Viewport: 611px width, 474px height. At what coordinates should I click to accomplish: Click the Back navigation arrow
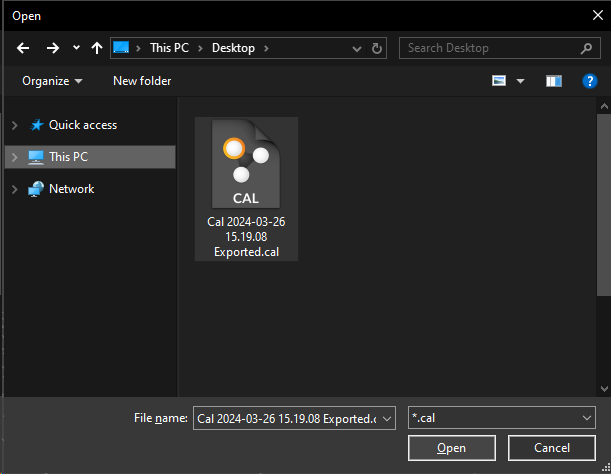point(23,48)
